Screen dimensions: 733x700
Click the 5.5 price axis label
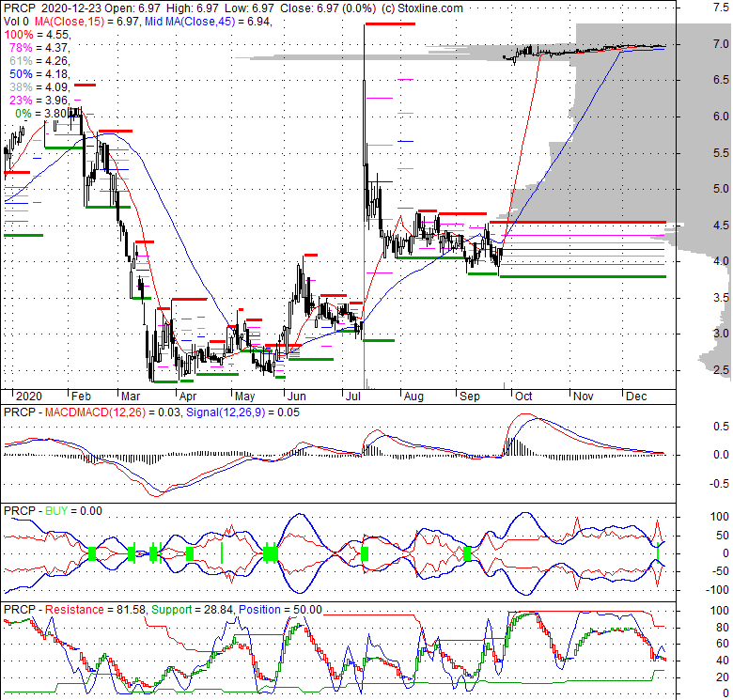click(721, 153)
